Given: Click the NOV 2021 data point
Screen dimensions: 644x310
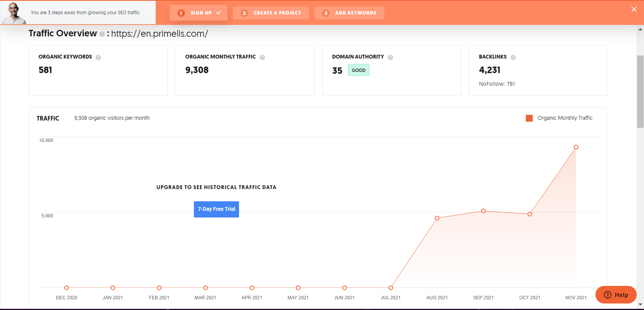Looking at the screenshot, I should [576, 147].
